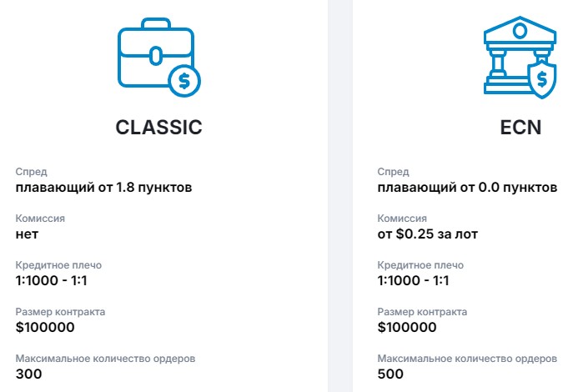Click "Кредитное плечо" label in ECN card
The width and height of the screenshot is (583, 392).
pos(420,265)
